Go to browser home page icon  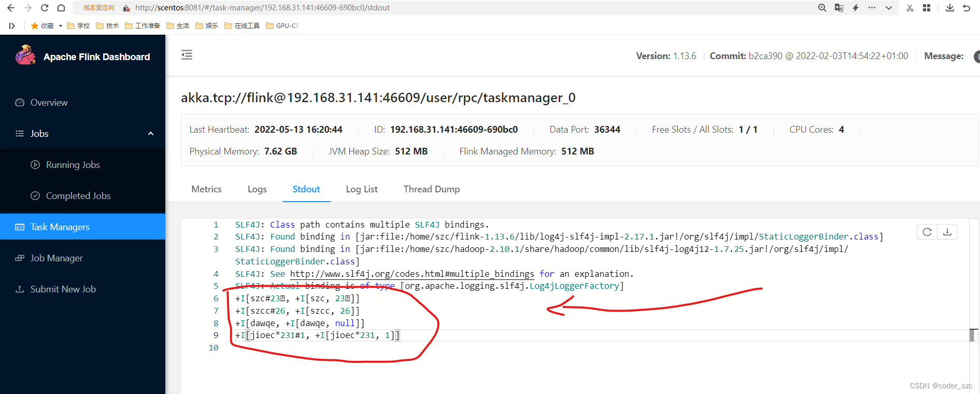[61, 8]
